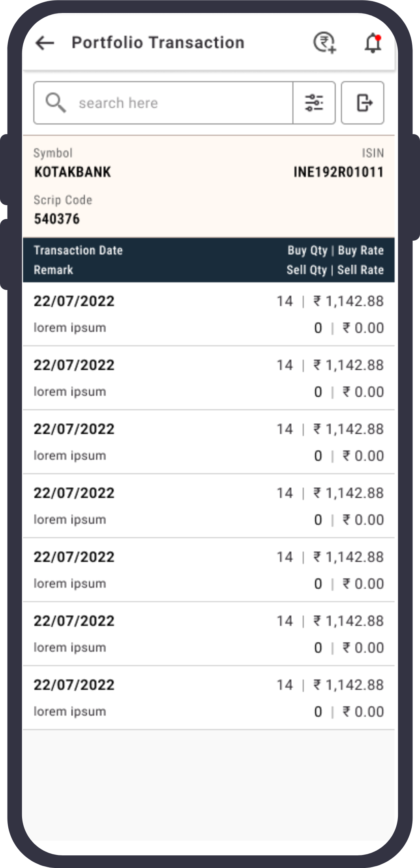This screenshot has height=868, width=420.
Task: Open the second transaction entry
Action: (x=209, y=378)
